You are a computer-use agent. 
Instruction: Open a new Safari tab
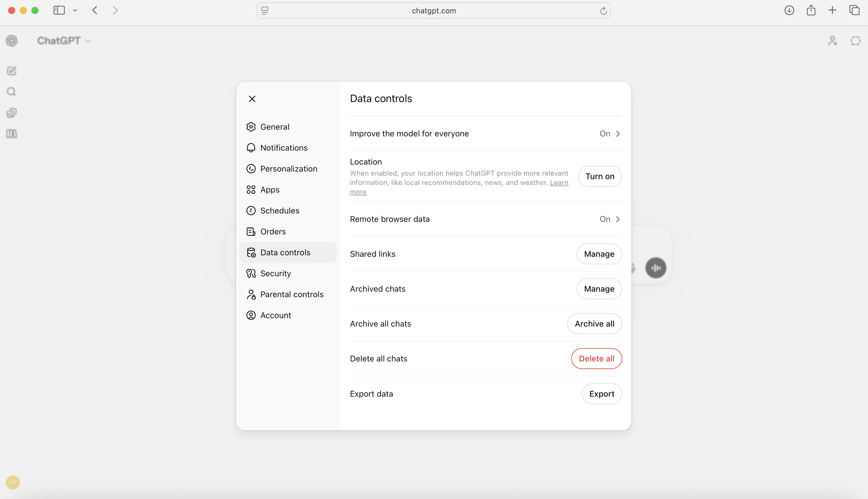(x=832, y=10)
